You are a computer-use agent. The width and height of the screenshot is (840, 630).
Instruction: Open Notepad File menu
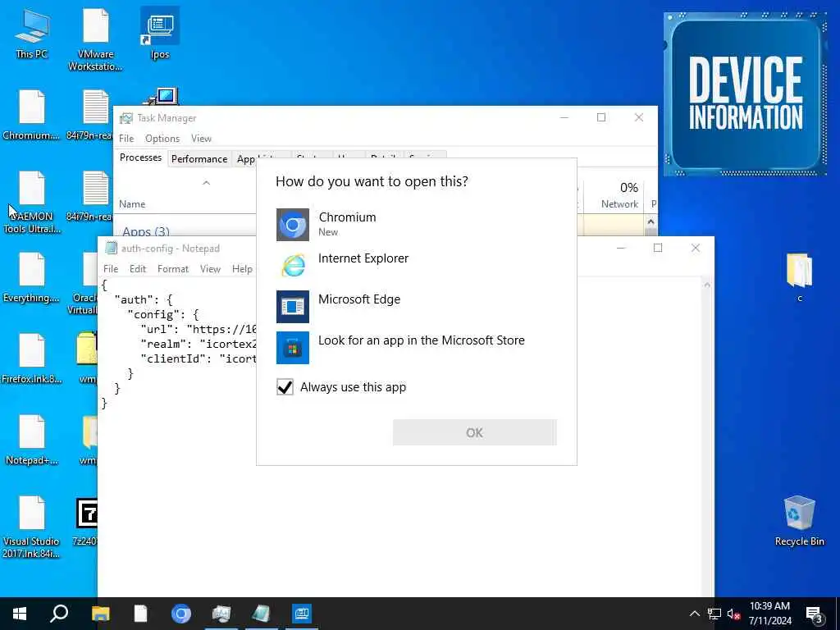[111, 269]
